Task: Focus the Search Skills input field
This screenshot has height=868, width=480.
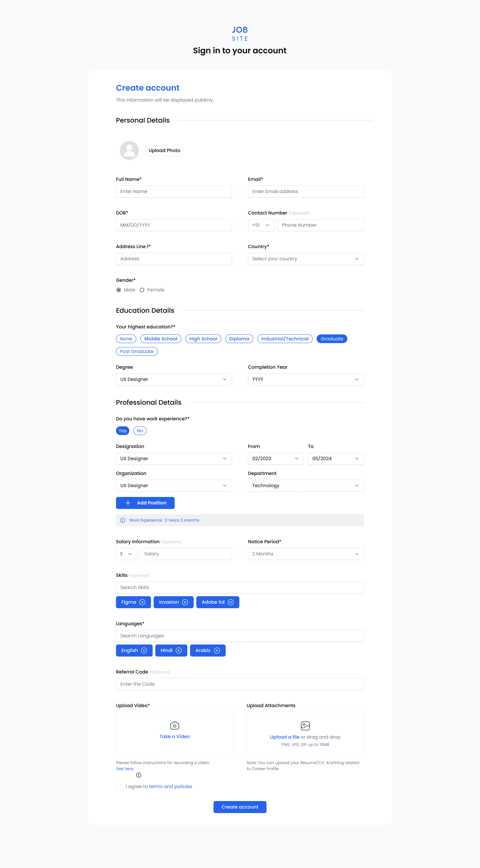Action: [240, 587]
